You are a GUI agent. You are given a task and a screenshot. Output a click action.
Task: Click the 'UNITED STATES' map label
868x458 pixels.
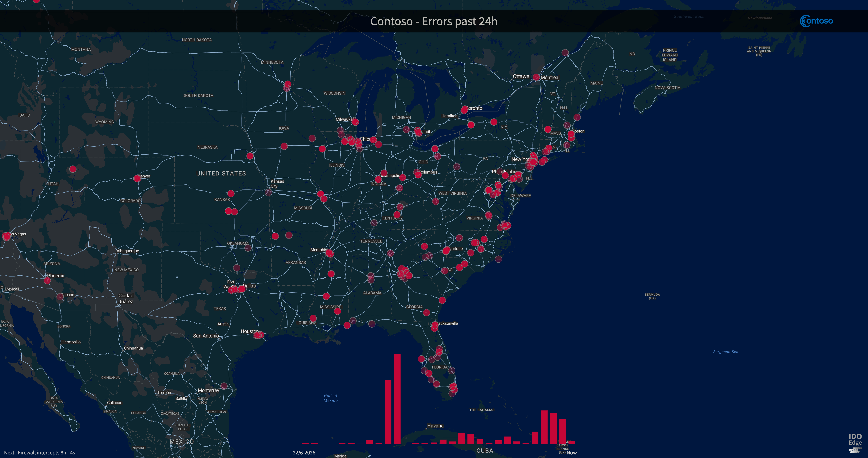[x=221, y=174]
